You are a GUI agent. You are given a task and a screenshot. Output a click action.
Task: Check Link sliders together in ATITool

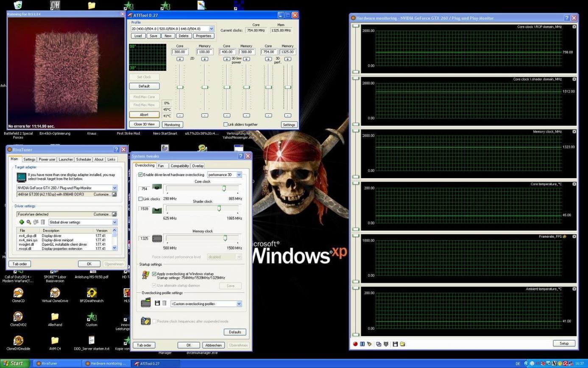coord(226,124)
